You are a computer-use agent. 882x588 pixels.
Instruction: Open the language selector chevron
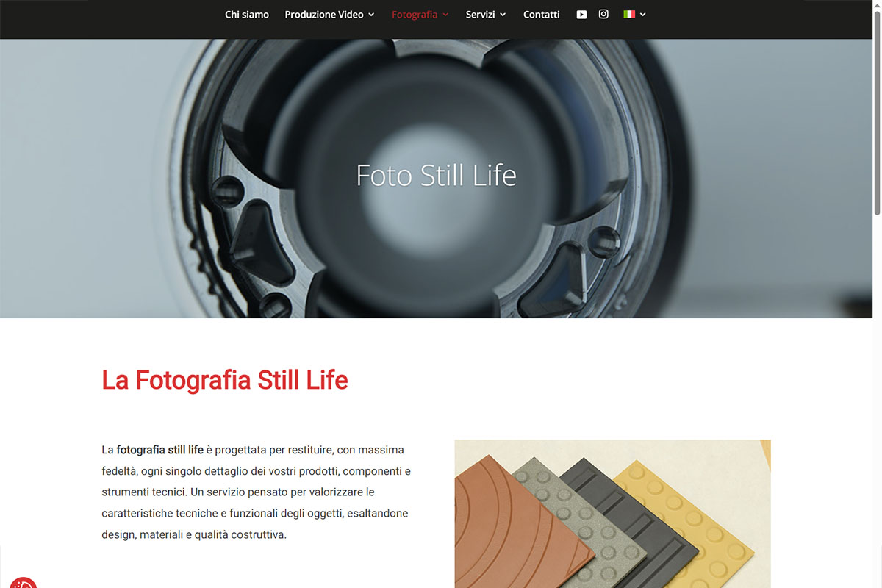643,15
